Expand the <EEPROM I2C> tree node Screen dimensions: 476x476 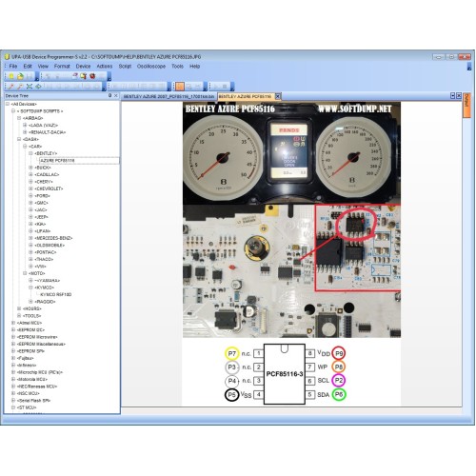coord(13,329)
